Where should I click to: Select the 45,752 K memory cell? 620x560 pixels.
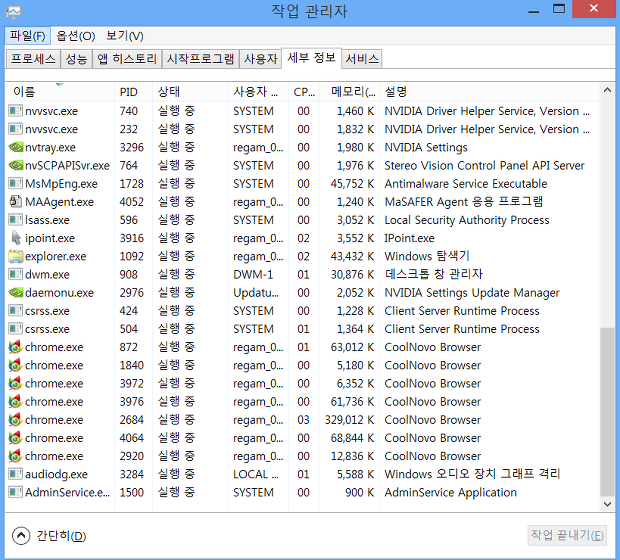(x=352, y=184)
